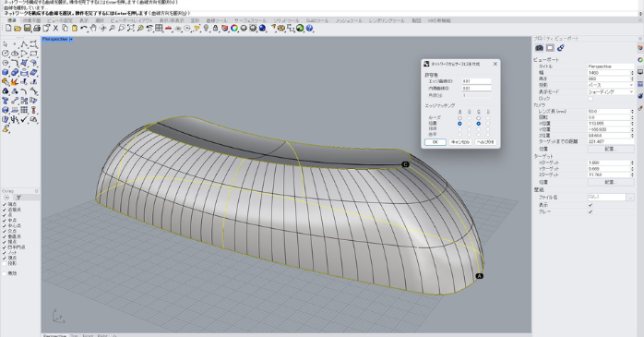Viewport: 644px width, 337px height.
Task: Select the 位置 radio button for edge A
Action: pos(459,124)
